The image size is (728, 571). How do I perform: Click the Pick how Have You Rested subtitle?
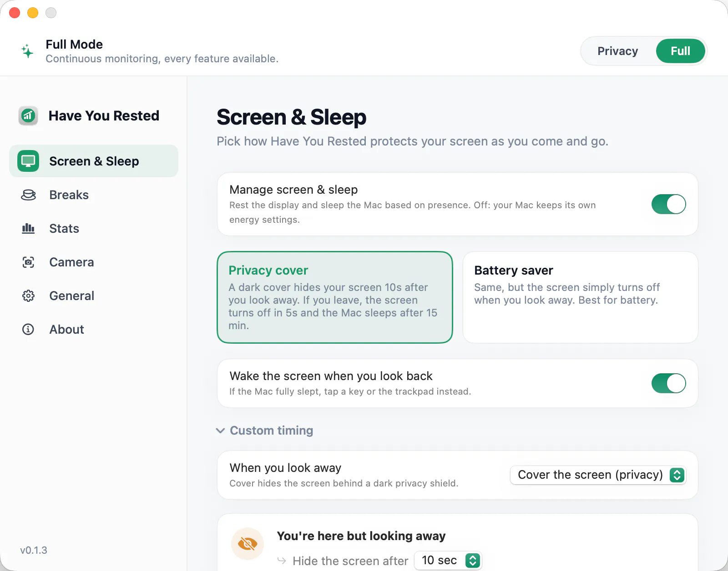[x=412, y=141]
